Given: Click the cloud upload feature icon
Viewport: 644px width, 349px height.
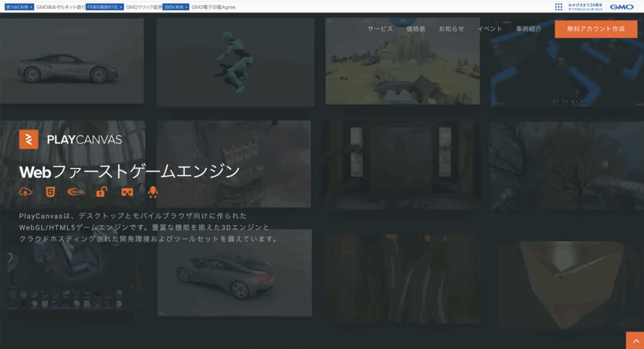Looking at the screenshot, I should tap(25, 192).
